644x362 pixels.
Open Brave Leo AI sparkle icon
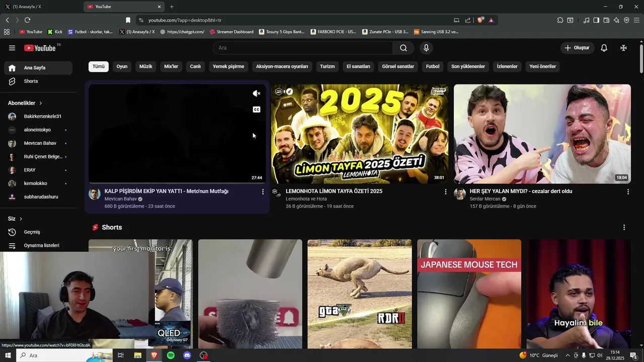coord(616,20)
